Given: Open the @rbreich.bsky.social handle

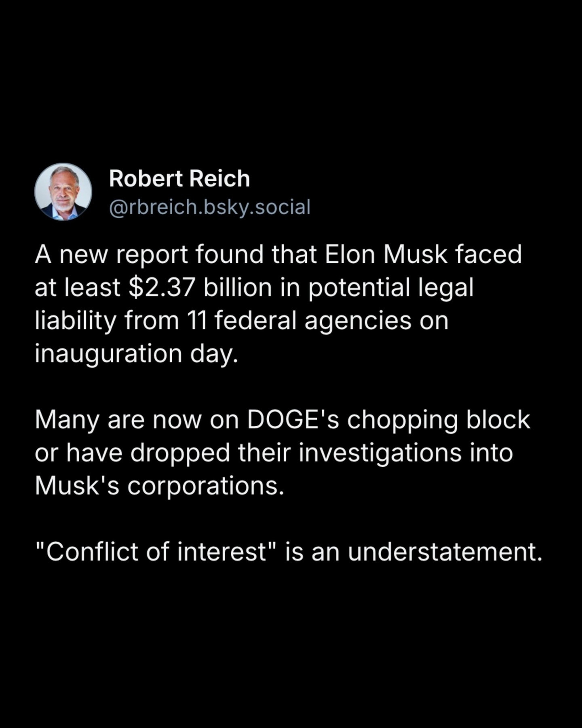Looking at the screenshot, I should pos(210,207).
